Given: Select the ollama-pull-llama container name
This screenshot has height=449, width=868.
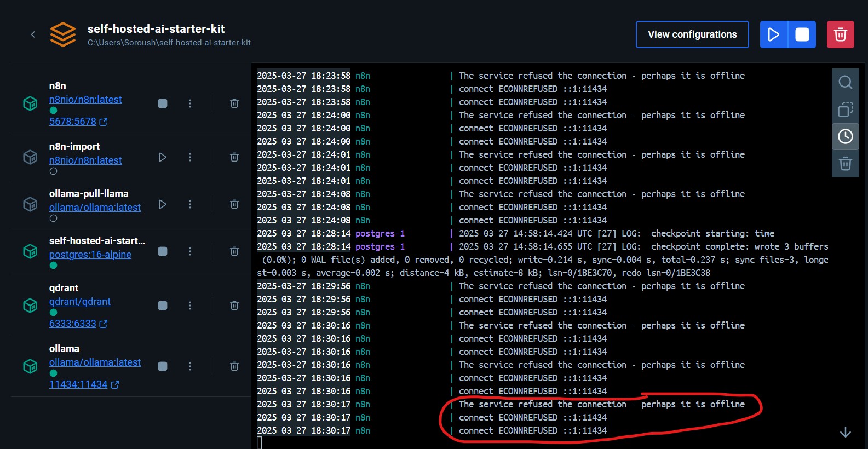Looking at the screenshot, I should pos(89,194).
